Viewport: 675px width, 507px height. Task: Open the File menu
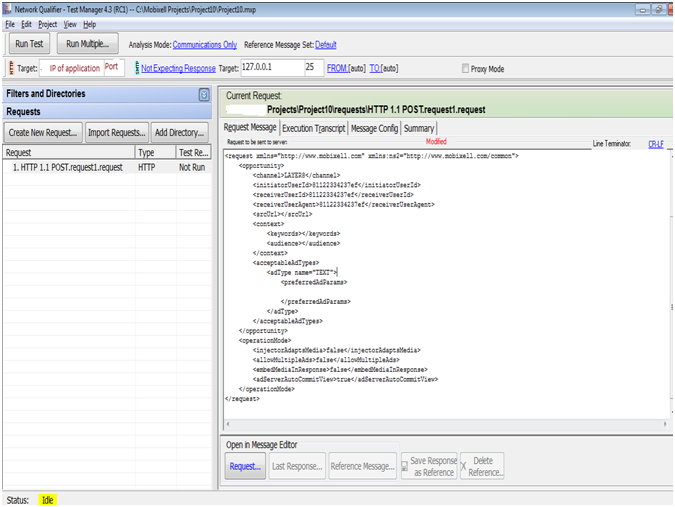coord(10,23)
